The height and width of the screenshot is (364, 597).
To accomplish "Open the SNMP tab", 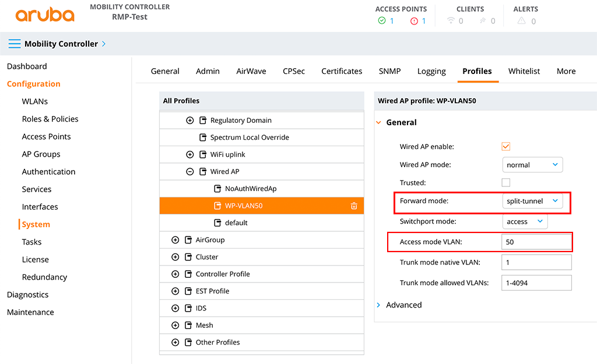I will pyautogui.click(x=389, y=71).
